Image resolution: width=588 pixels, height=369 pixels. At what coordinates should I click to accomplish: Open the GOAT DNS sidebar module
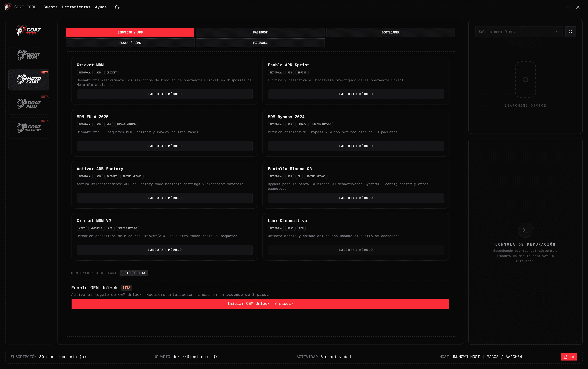point(29,55)
